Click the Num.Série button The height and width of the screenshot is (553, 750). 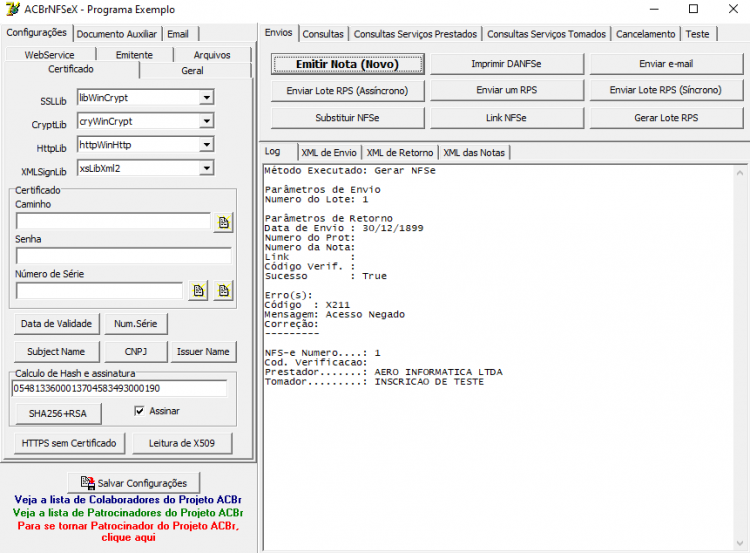pyautogui.click(x=136, y=324)
